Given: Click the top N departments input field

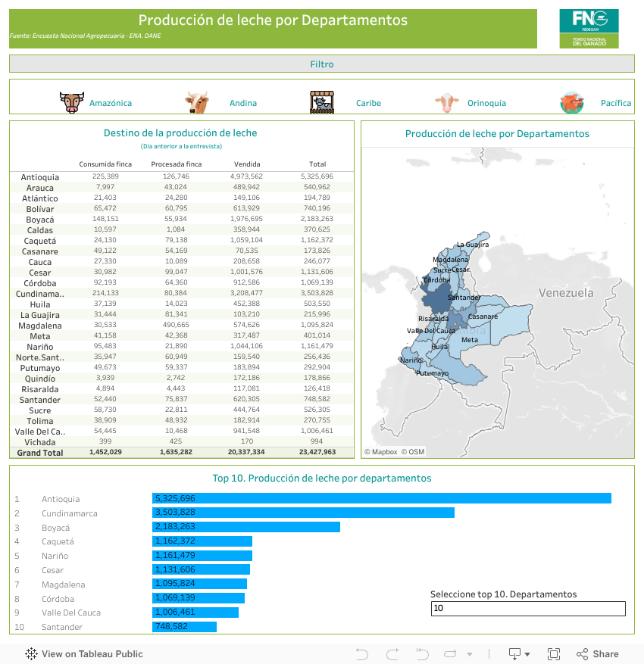Looking at the screenshot, I should (527, 609).
